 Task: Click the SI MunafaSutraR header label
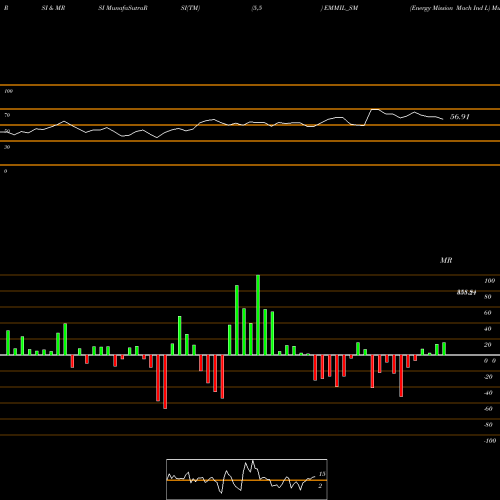(x=123, y=8)
